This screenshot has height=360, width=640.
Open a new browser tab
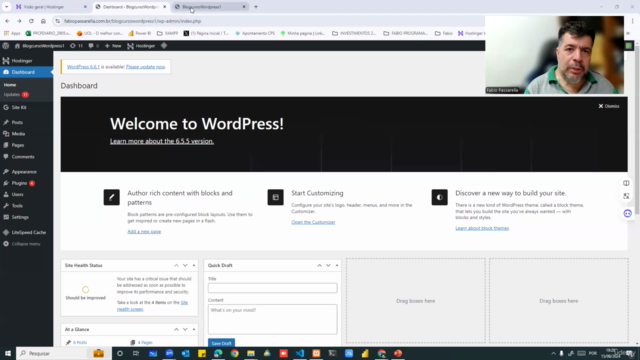(x=256, y=7)
